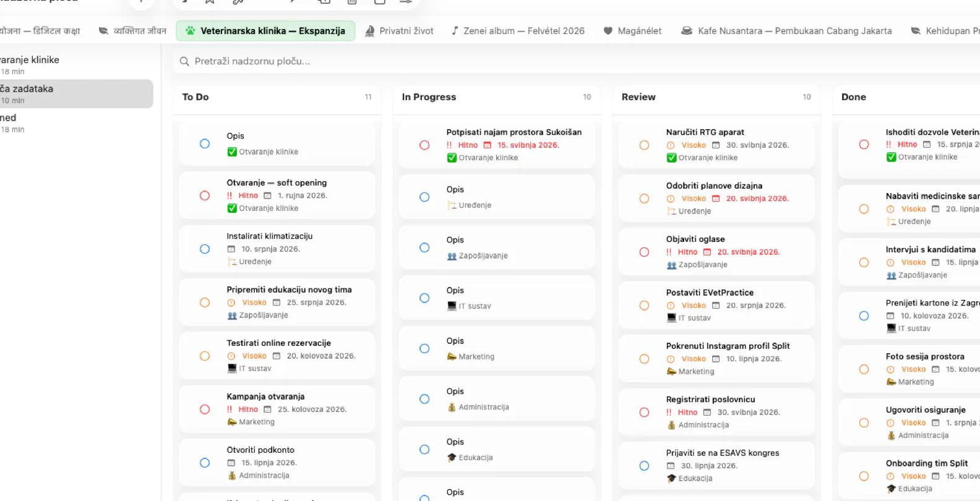
Task: Switch to the व्यक्तिगत जीवन tab
Action: pyautogui.click(x=133, y=31)
